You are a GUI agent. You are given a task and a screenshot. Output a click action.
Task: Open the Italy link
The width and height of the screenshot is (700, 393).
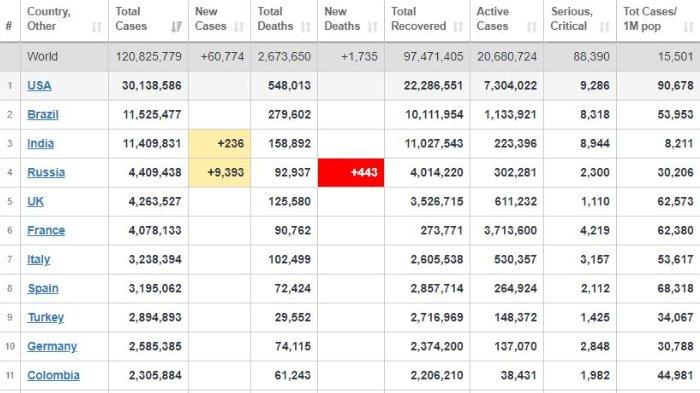[38, 260]
